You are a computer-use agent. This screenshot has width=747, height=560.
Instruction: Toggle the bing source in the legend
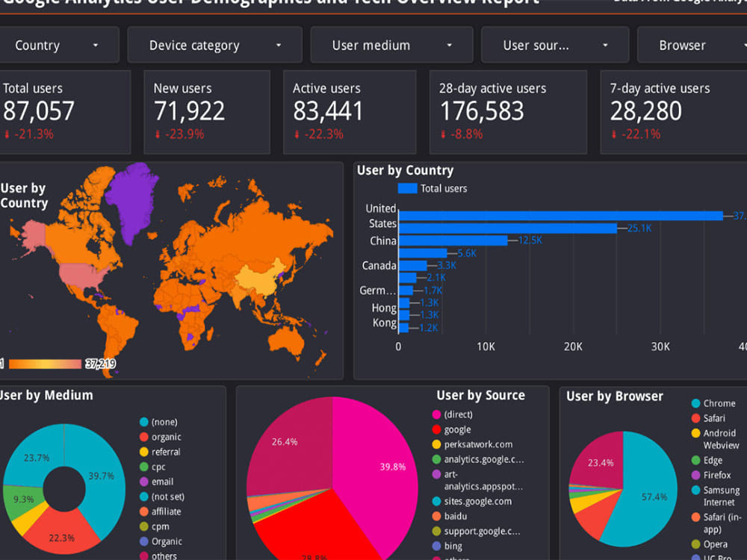pyautogui.click(x=436, y=547)
